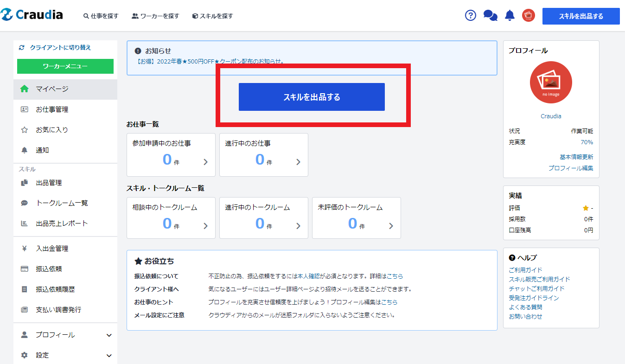
Task: Click the user avatar icon in header
Action: [x=529, y=15]
